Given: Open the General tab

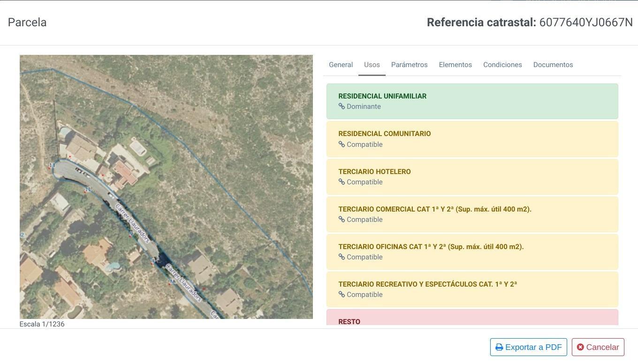Looking at the screenshot, I should pos(341,65).
